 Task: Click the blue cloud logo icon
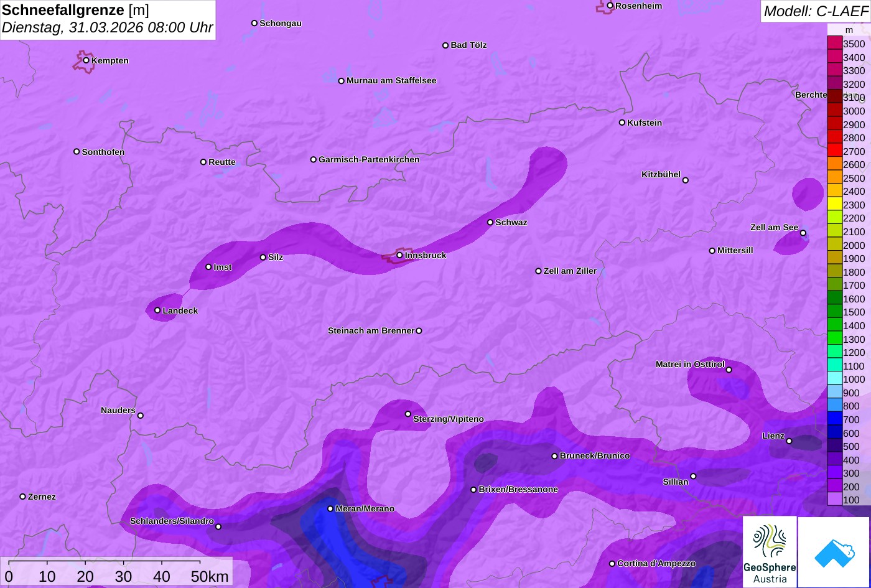click(834, 552)
